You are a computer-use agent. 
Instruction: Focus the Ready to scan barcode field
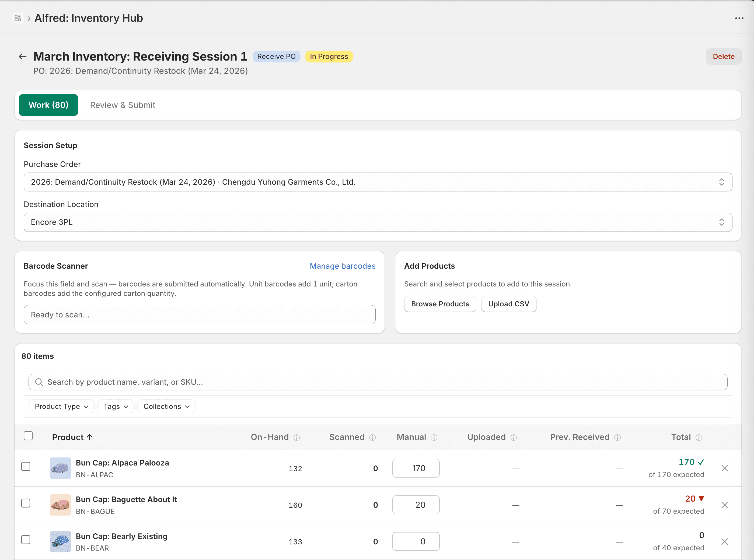[199, 315]
